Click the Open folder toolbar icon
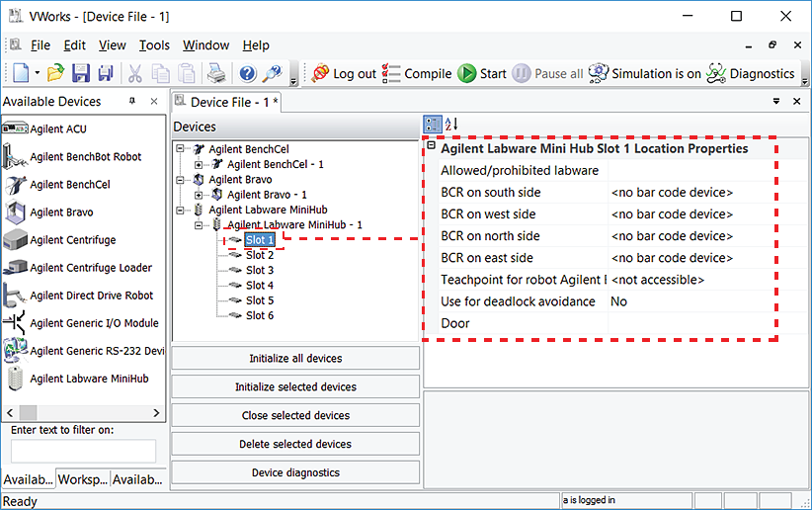The image size is (812, 510). click(56, 73)
